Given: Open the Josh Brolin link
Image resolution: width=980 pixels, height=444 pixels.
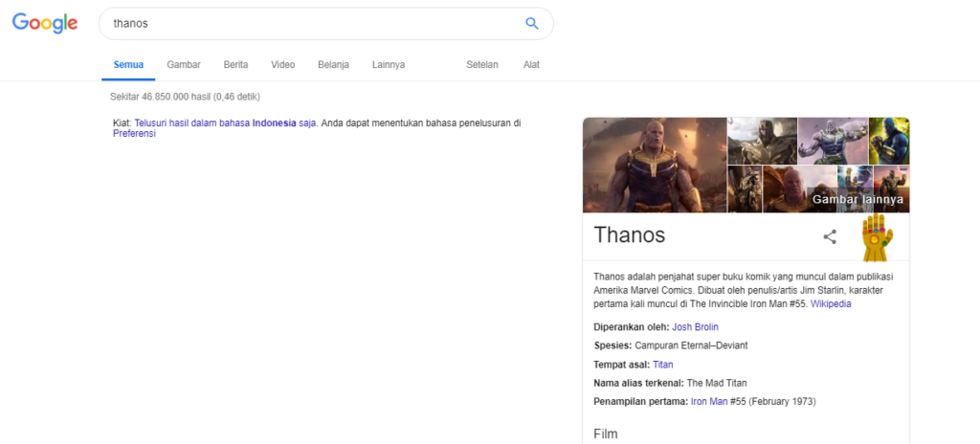Looking at the screenshot, I should [x=695, y=326].
